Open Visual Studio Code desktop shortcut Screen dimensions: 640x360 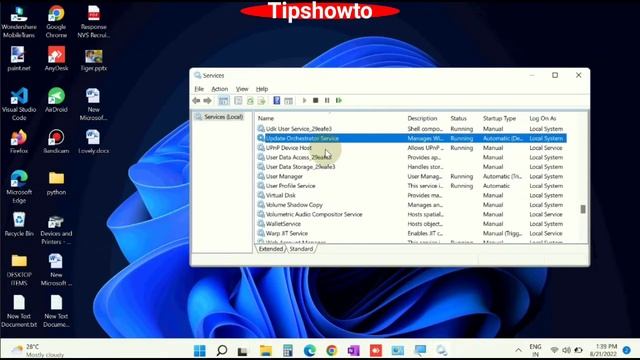19,104
